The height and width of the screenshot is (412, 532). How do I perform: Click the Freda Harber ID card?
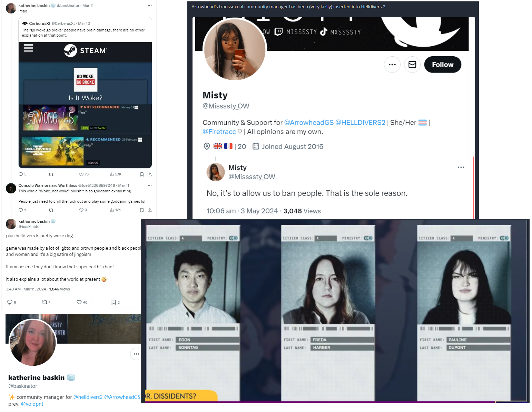328,313
